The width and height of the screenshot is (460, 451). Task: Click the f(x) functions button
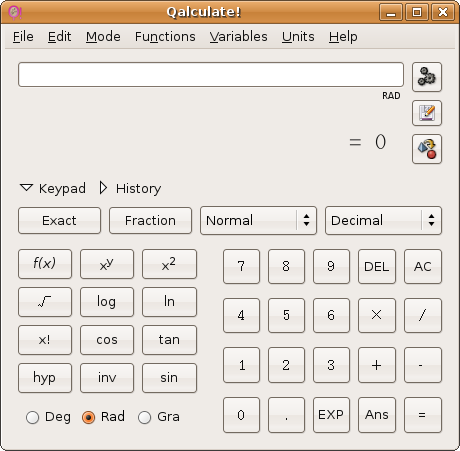pyautogui.click(x=45, y=264)
